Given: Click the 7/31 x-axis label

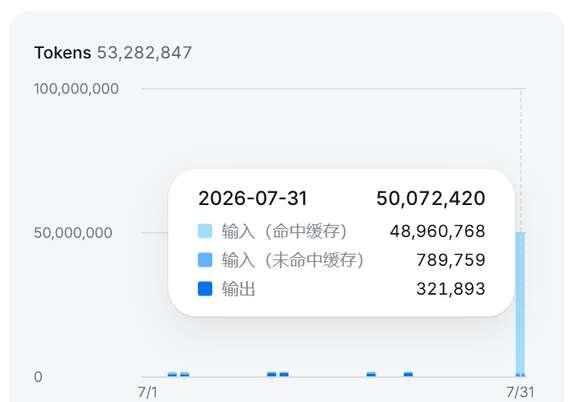Looking at the screenshot, I should (520, 392).
